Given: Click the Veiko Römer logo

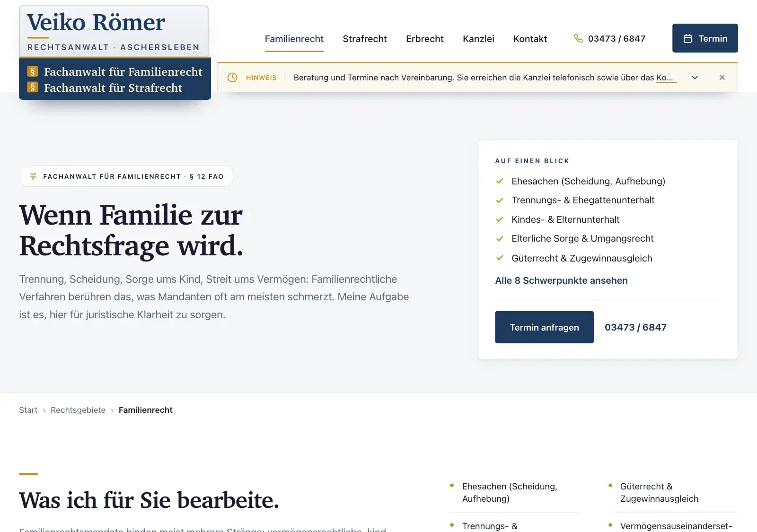Looking at the screenshot, I should point(114,31).
